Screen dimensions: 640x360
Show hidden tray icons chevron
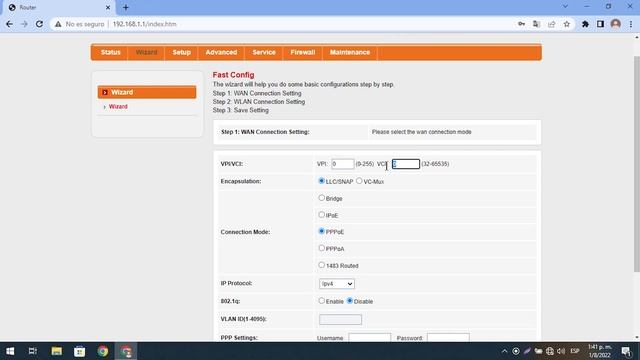tap(504, 351)
